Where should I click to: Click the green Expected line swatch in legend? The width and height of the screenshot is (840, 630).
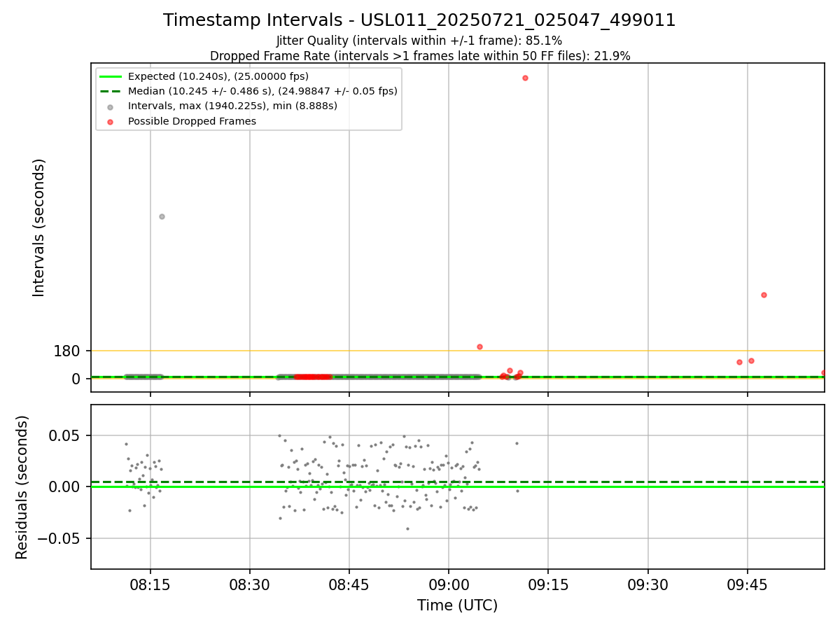click(x=111, y=76)
